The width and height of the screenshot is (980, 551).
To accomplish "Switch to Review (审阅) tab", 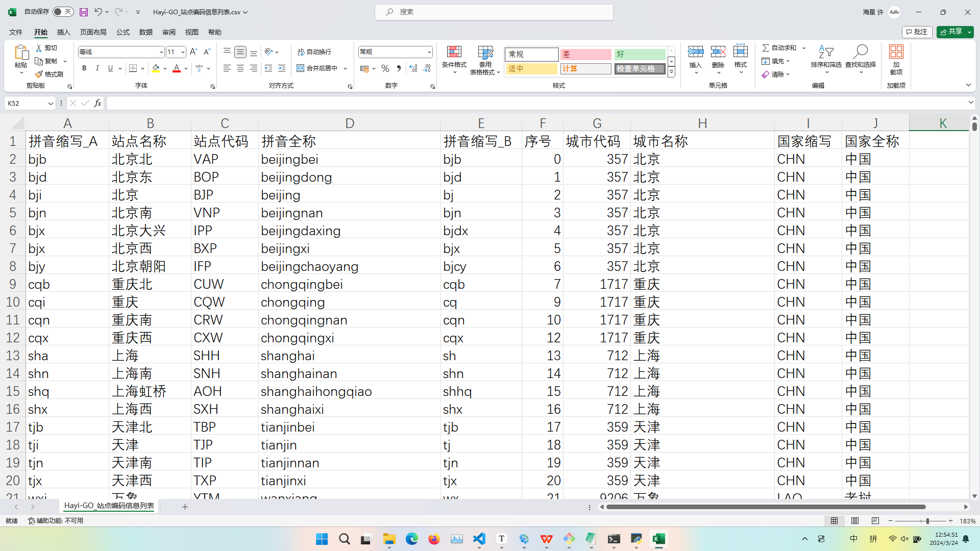I will click(x=169, y=32).
